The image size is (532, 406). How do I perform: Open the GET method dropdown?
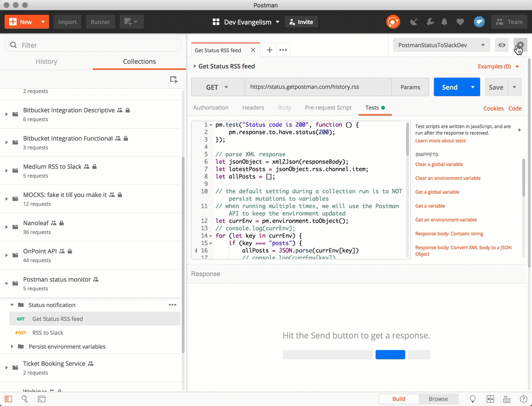click(217, 87)
